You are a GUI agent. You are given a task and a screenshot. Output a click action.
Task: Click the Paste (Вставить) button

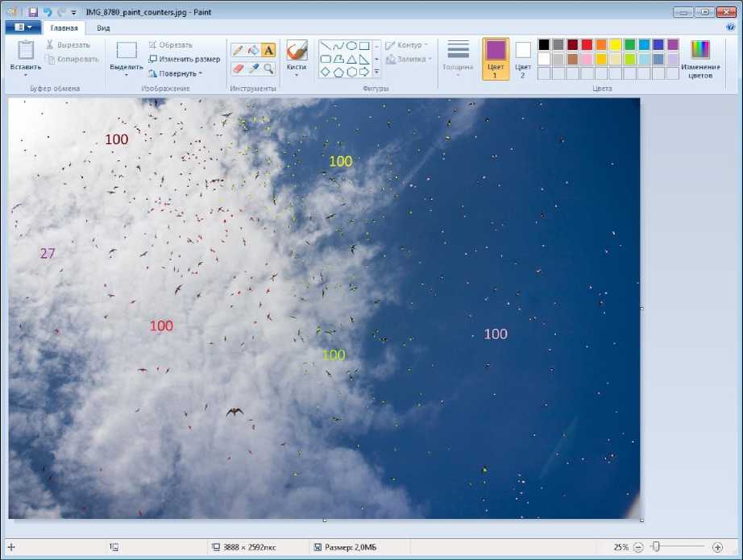tap(26, 58)
